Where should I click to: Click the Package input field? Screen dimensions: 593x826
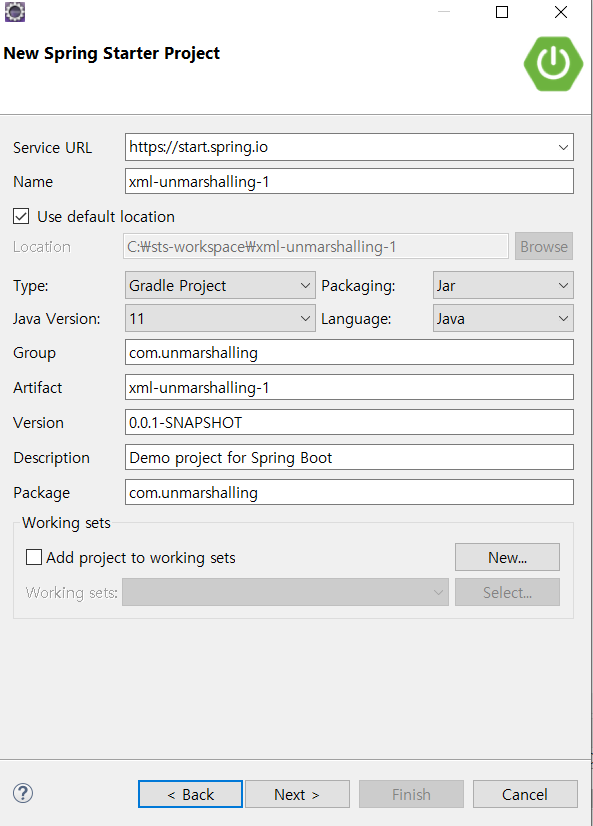(349, 492)
